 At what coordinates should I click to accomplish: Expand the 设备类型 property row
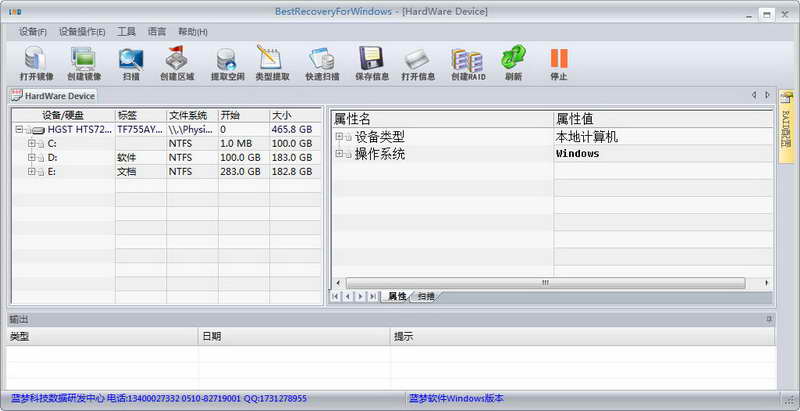[x=339, y=137]
